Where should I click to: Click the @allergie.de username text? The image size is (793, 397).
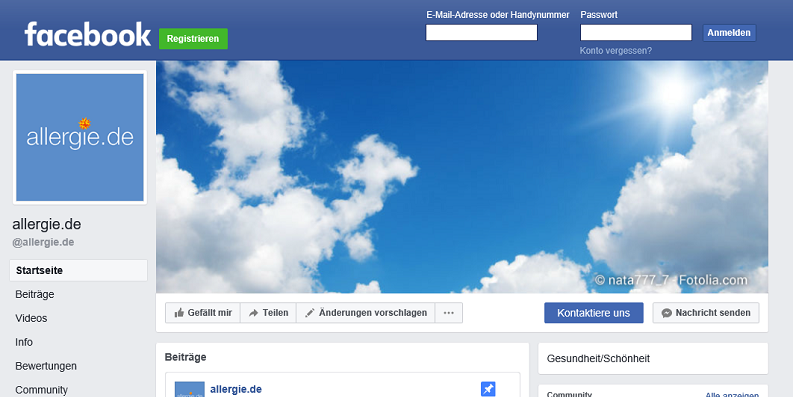click(x=43, y=242)
